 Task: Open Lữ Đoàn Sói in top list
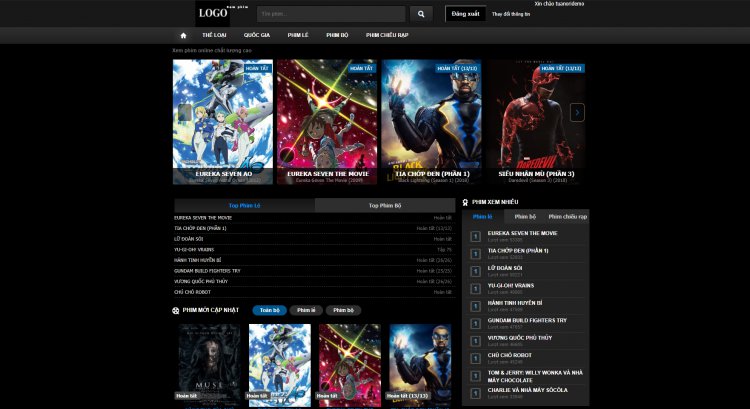pos(188,239)
